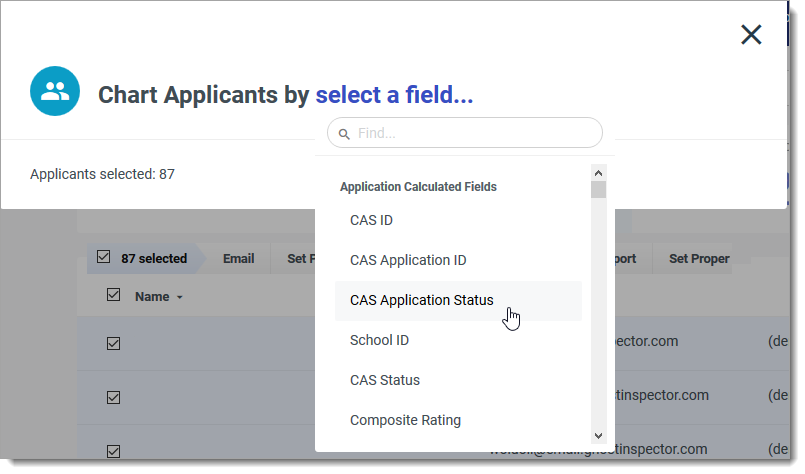Screen dimensions: 805x474
Task: Click the magnifier search icon
Action: (344, 134)
